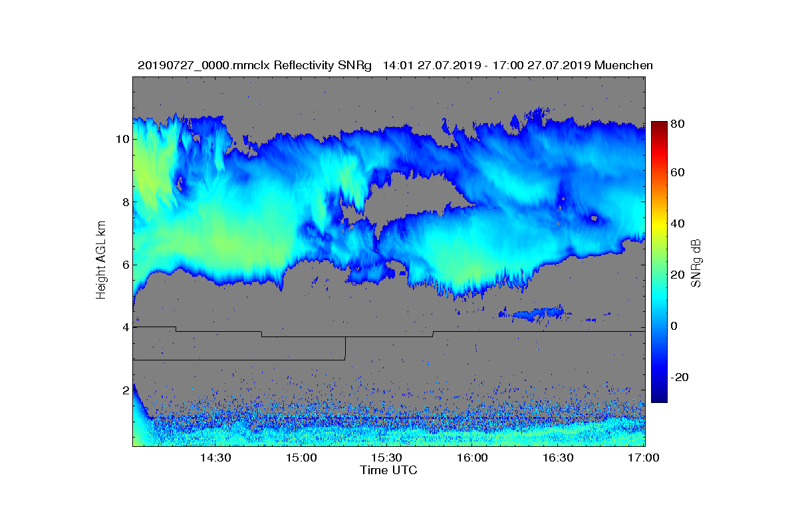Click the 'Height AGL km' axis label
Image resolution: width=798 pixels, height=532 pixels.
[101, 261]
